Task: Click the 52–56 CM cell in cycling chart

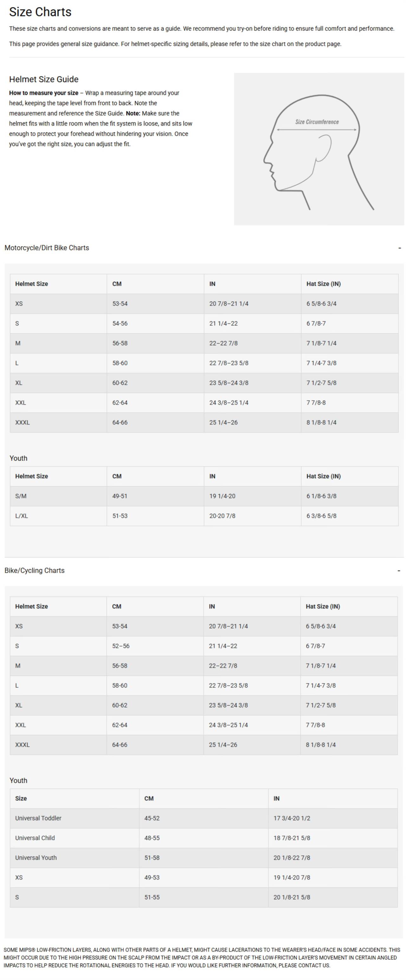Action: (x=121, y=646)
